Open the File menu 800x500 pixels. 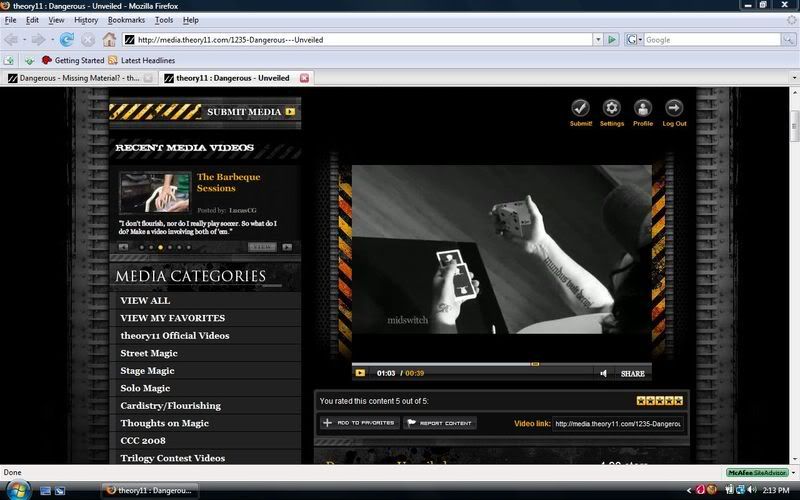click(10, 20)
